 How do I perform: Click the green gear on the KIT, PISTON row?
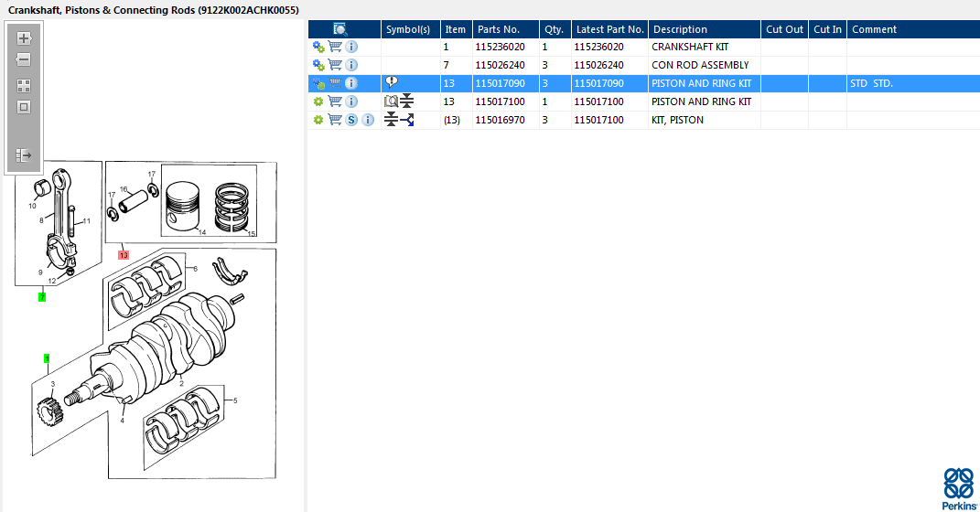[x=318, y=120]
